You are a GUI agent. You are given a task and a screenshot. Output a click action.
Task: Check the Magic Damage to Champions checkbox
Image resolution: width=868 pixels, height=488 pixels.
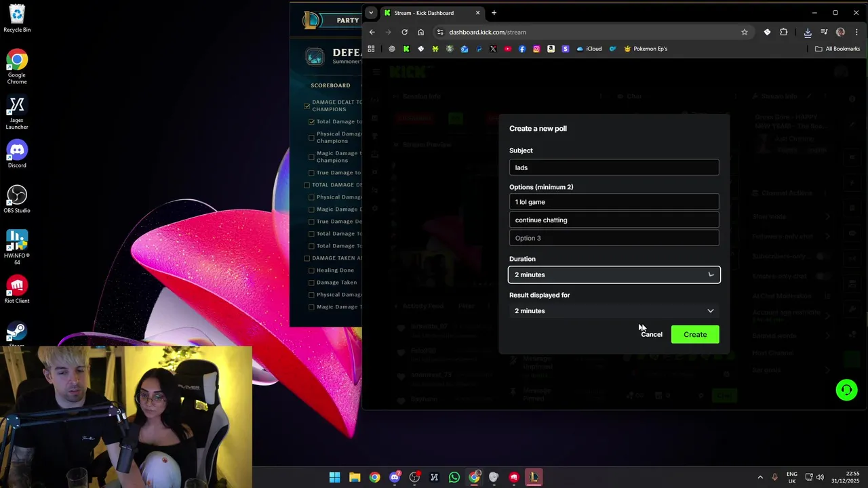click(x=311, y=157)
